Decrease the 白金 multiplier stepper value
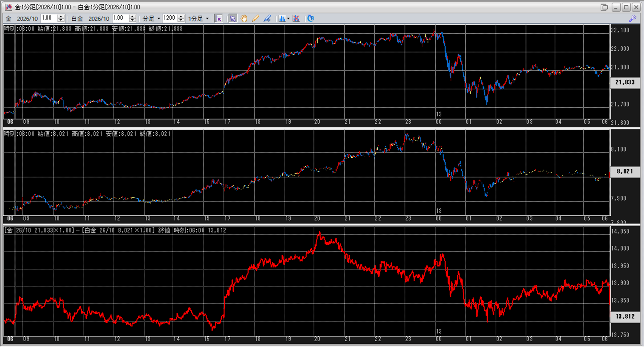Image resolution: width=644 pixels, height=347 pixels. tap(133, 21)
